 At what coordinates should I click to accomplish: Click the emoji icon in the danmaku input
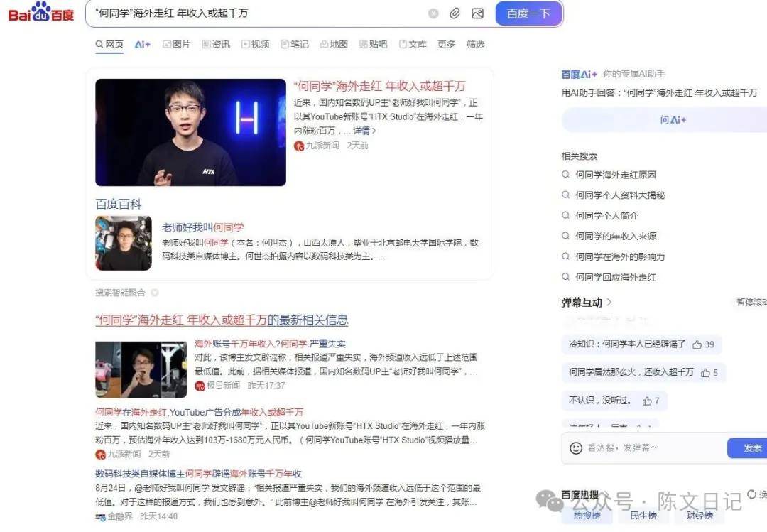(575, 448)
